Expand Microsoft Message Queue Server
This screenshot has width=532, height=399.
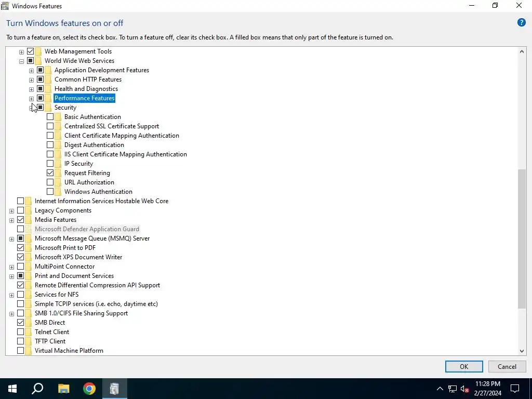coord(11,239)
